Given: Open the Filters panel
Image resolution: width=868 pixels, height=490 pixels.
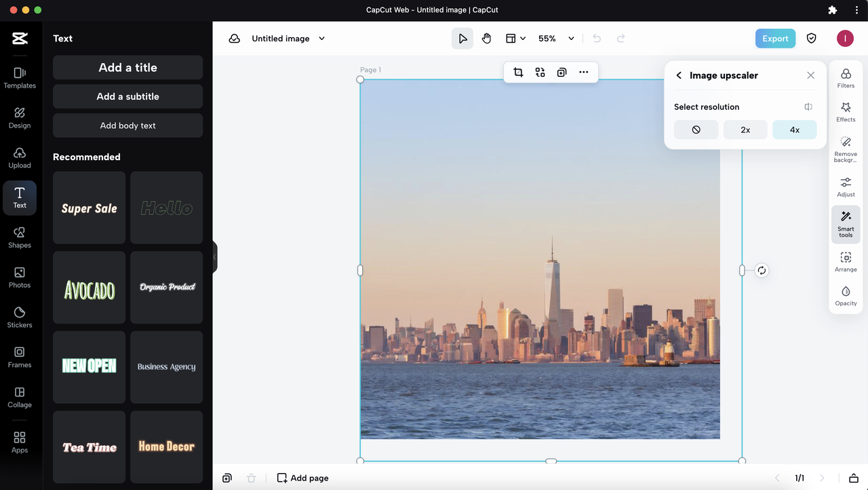Looking at the screenshot, I should pyautogui.click(x=846, y=78).
